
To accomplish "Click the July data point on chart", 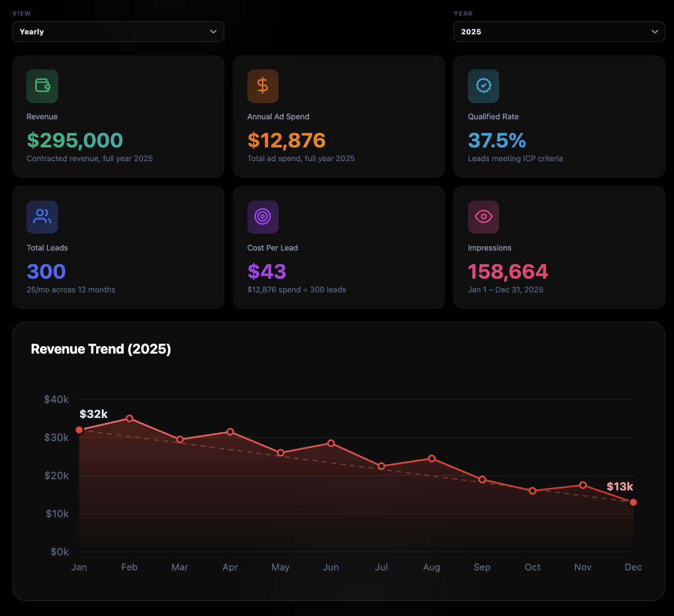I will 381,466.
